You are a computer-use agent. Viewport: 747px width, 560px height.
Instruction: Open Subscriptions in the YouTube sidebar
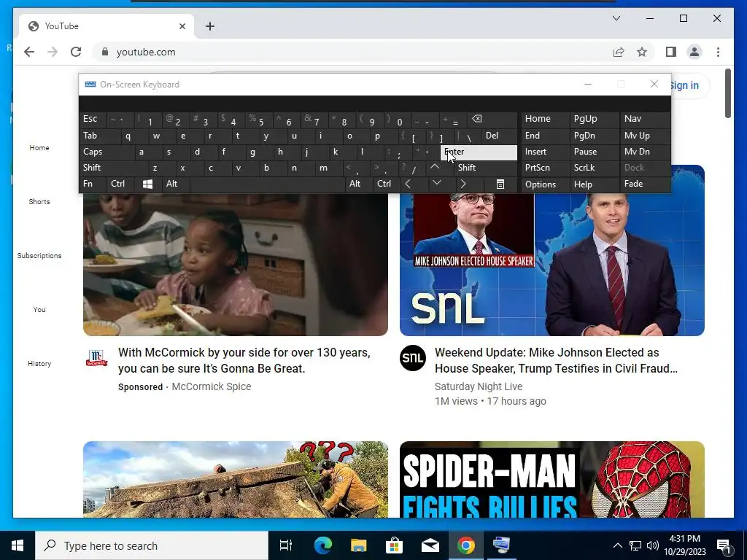click(39, 256)
